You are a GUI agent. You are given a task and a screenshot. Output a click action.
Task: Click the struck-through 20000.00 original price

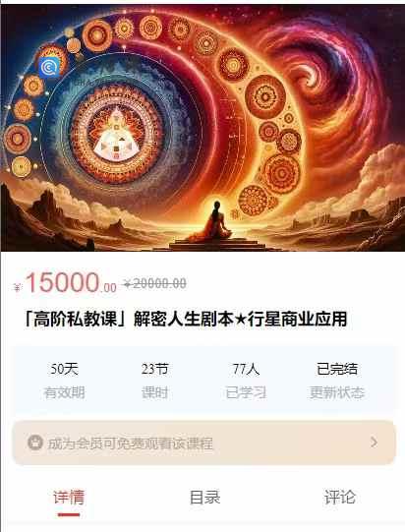tap(154, 283)
